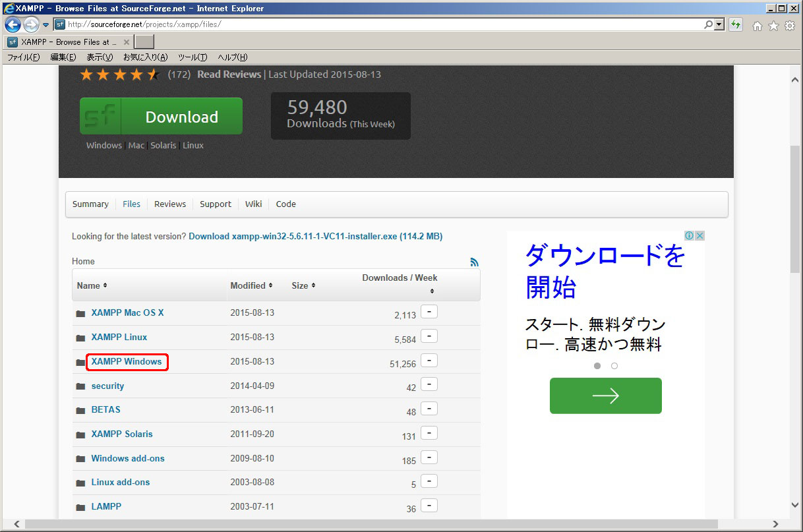Image resolution: width=803 pixels, height=532 pixels.
Task: Open the XAMPP Windows folder link
Action: pyautogui.click(x=127, y=362)
